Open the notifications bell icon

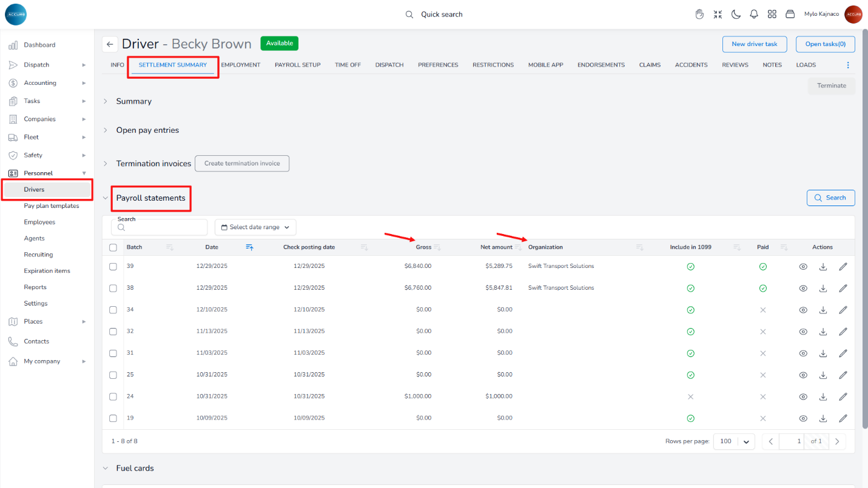[754, 15]
